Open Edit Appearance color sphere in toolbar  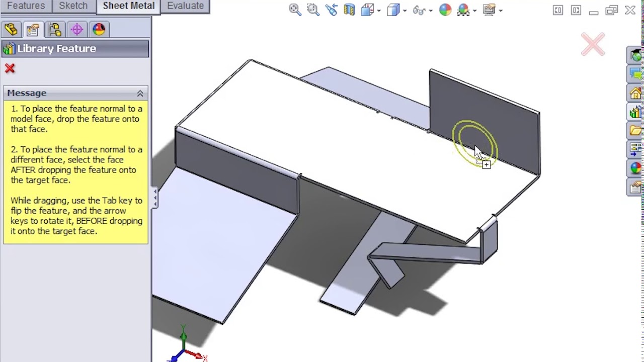[445, 10]
